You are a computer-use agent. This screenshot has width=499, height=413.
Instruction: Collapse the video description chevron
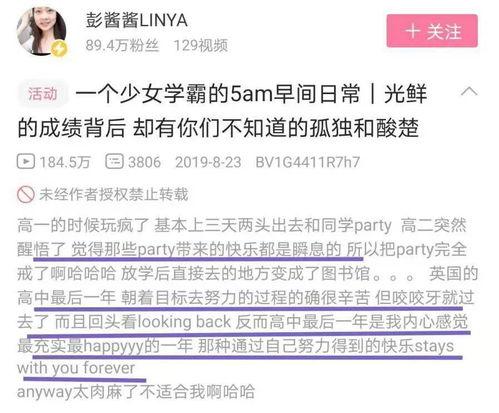pos(469,91)
